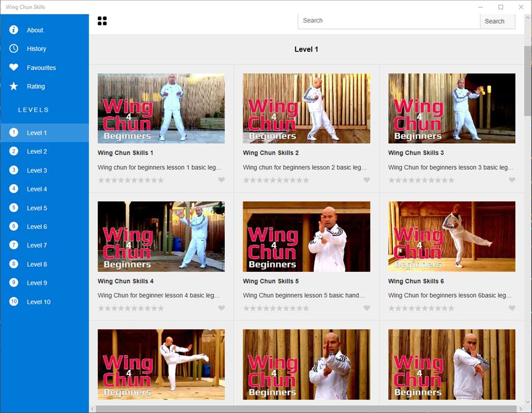Click the horizontal scrollbar left arrow
The width and height of the screenshot is (532, 413).
[x=92, y=409]
